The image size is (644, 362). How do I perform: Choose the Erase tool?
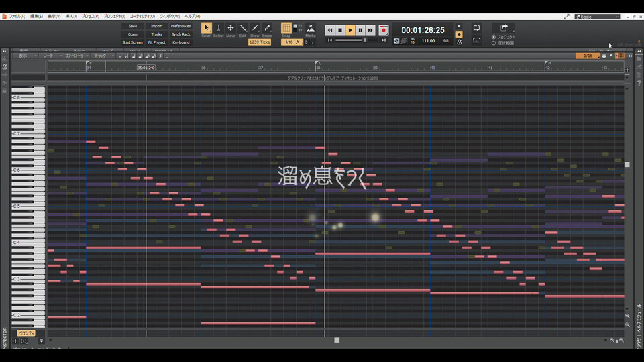coord(267,28)
